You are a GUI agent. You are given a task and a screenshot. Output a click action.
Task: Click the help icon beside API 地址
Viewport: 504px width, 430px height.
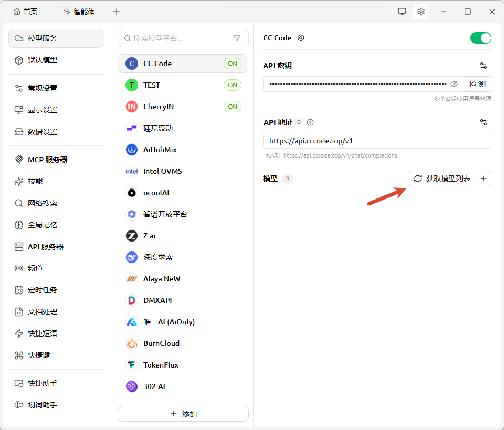310,122
